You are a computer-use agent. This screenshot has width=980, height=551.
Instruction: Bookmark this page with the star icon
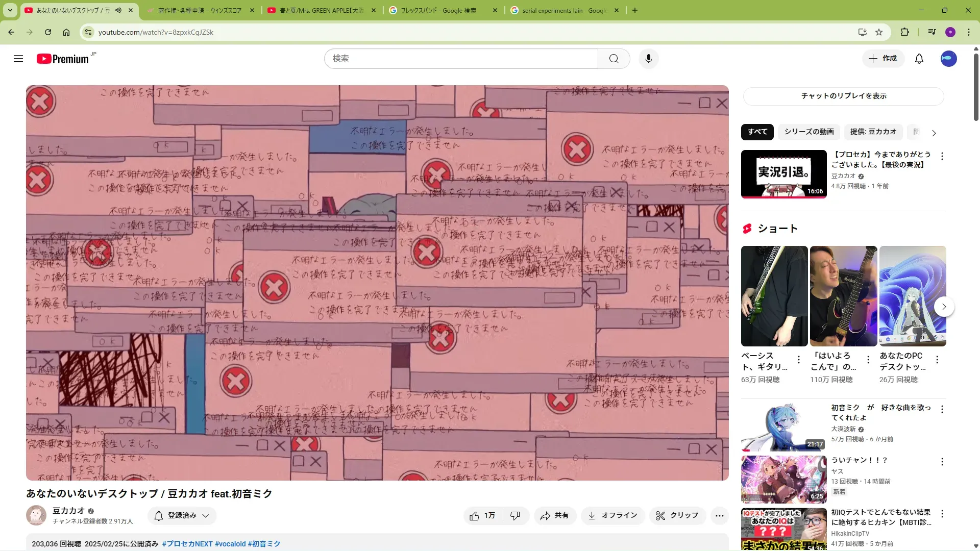coord(879,32)
